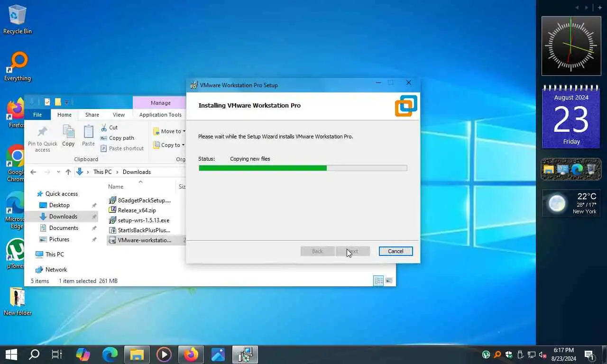The width and height of the screenshot is (607, 364).
Task: Switch to the View ribbon tab
Action: coord(119,115)
